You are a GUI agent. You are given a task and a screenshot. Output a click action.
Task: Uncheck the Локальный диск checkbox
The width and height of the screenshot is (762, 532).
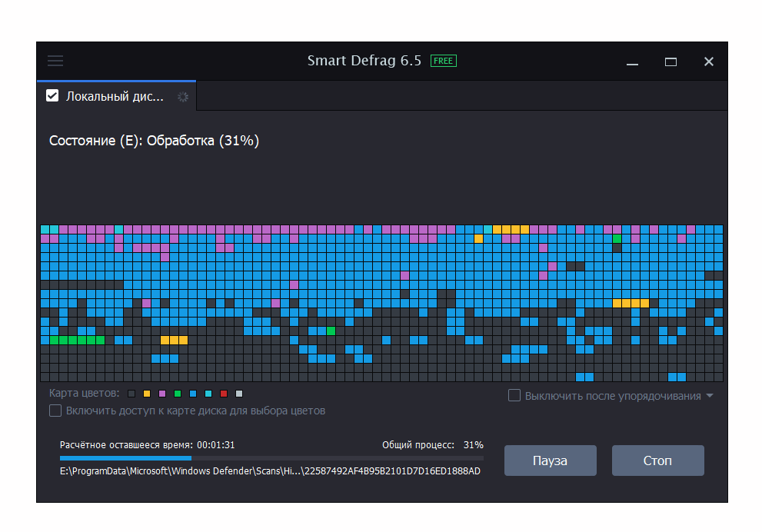point(52,96)
